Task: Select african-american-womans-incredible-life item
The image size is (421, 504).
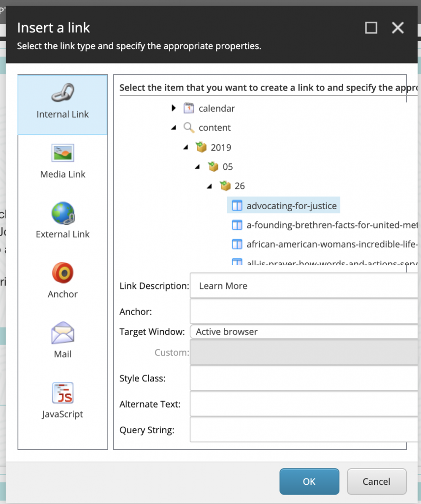Action: pos(325,244)
